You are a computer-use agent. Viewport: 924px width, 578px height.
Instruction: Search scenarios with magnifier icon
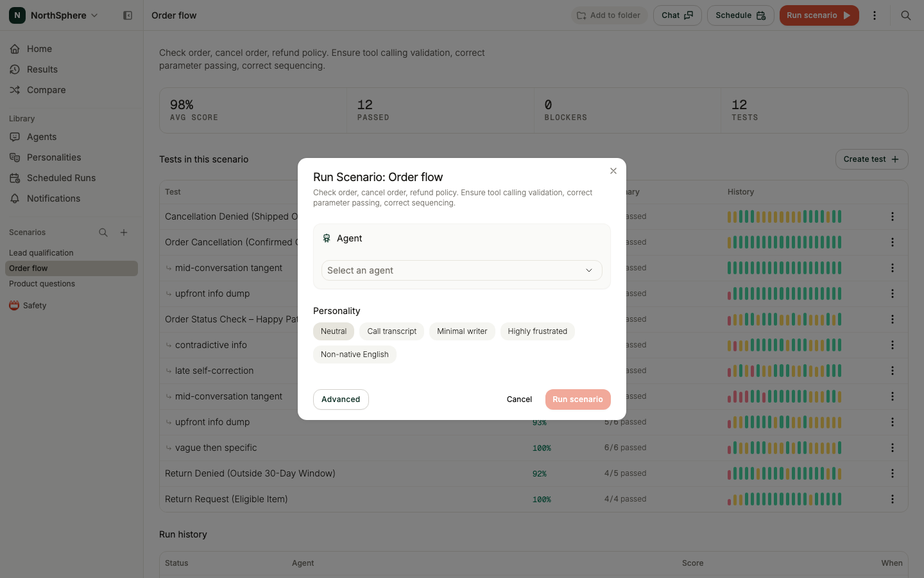[103, 232]
